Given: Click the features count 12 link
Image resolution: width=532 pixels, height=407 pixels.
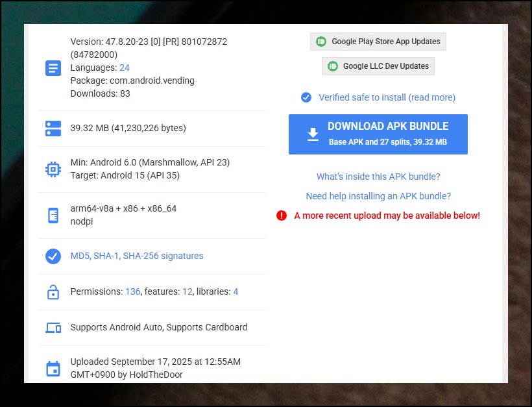Looking at the screenshot, I should click(187, 291).
